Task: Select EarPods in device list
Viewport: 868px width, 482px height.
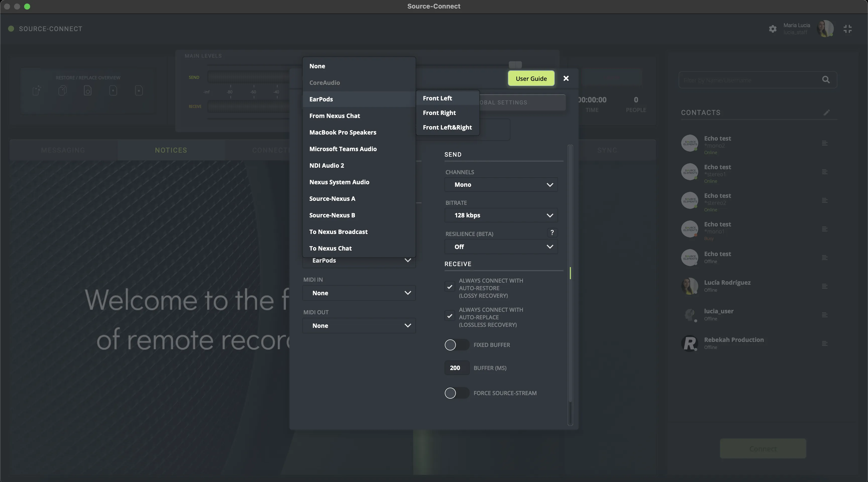Action: [x=359, y=99]
